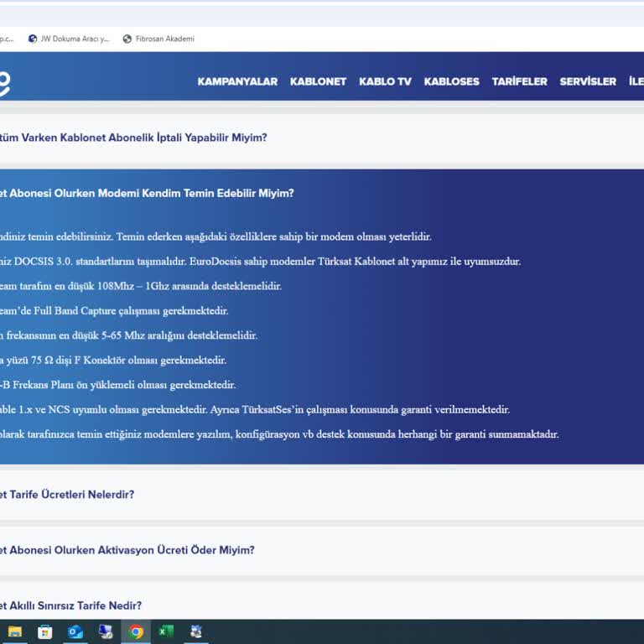
Task: Click the globe icon beside Fibrosan Akademi
Action: coord(127,39)
